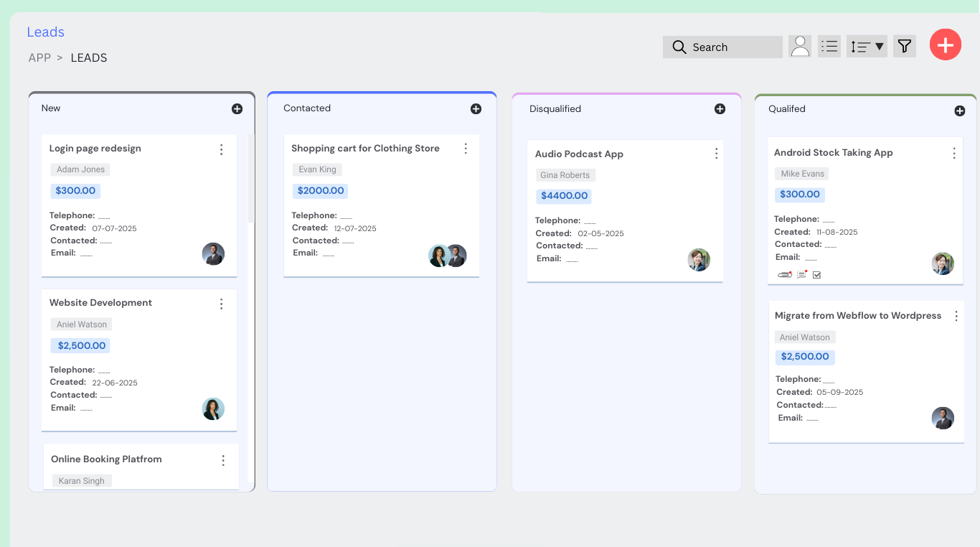This screenshot has width=980, height=547.
Task: Open comments on Android Stock Taking App
Action: (x=802, y=274)
